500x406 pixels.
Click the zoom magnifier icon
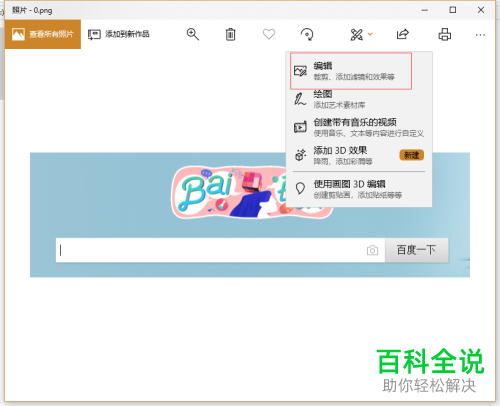point(193,34)
